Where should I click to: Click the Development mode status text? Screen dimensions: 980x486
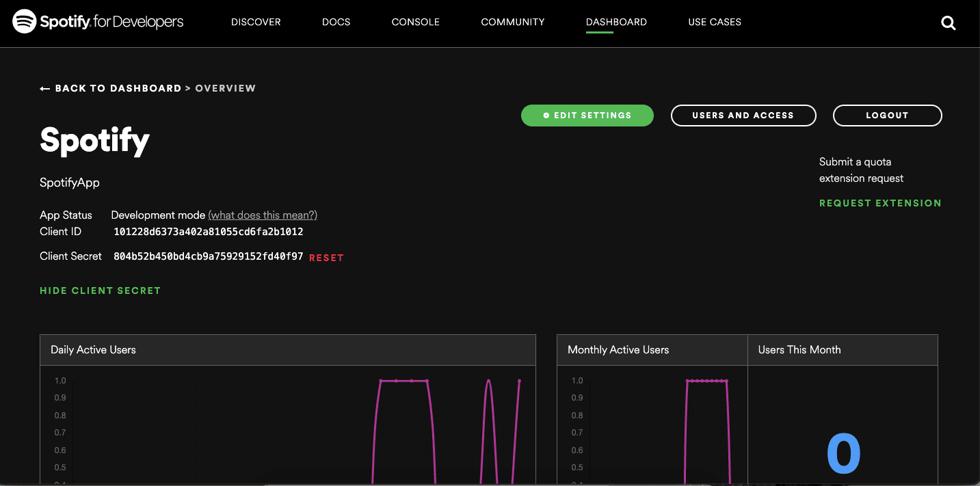pos(158,215)
